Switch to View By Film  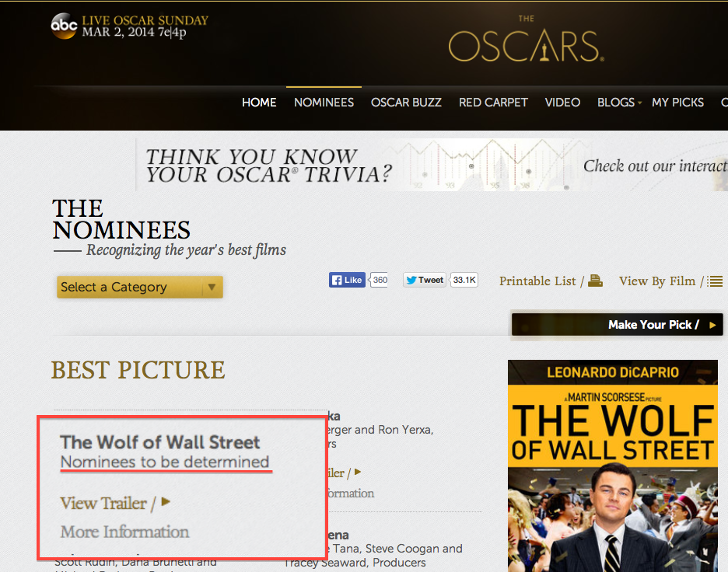(x=657, y=281)
